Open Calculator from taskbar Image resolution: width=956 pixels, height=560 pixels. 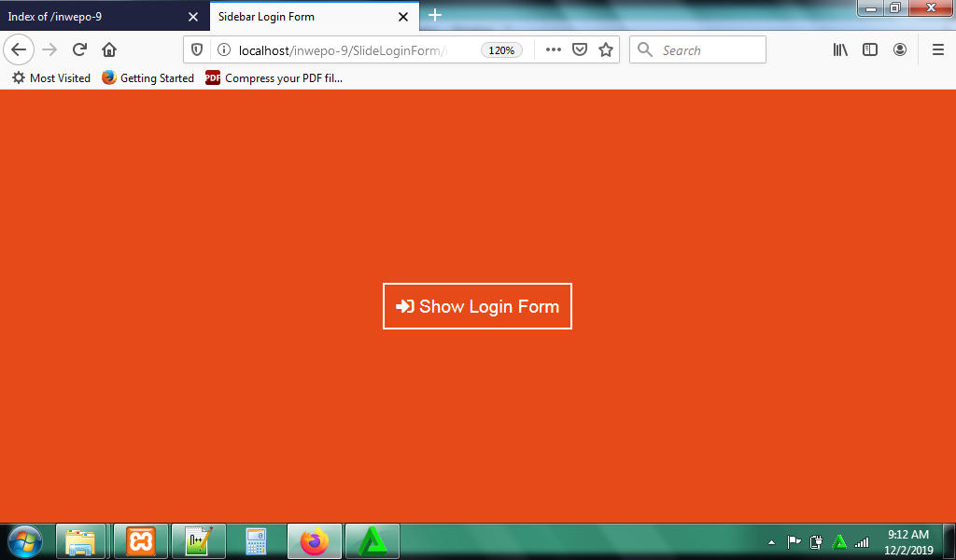pos(256,541)
